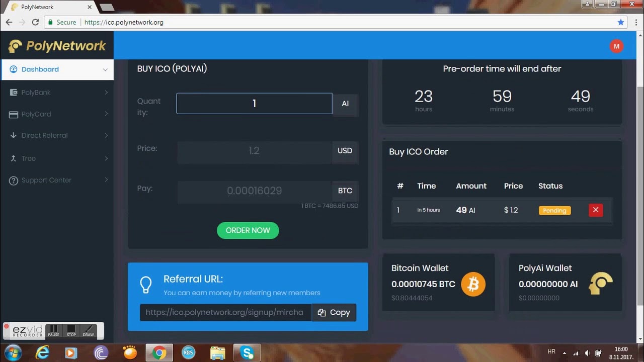Click the PolyAi Wallet balance 0.00000000 AI
This screenshot has width=644, height=362.
click(x=548, y=284)
